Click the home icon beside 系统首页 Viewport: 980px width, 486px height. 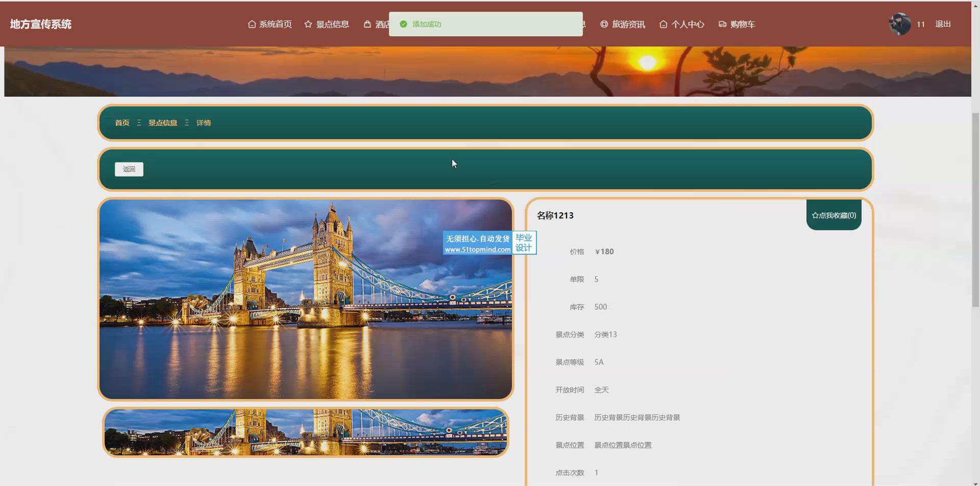point(252,24)
